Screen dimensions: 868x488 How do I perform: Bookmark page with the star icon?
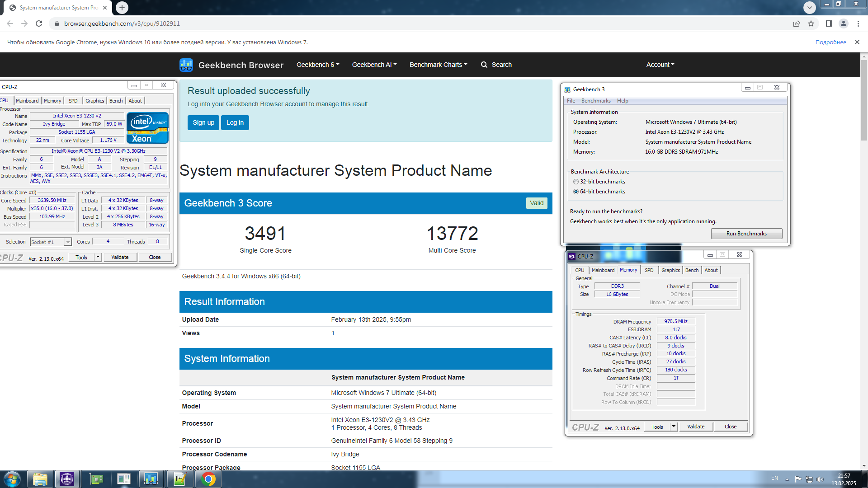pyautogui.click(x=811, y=23)
